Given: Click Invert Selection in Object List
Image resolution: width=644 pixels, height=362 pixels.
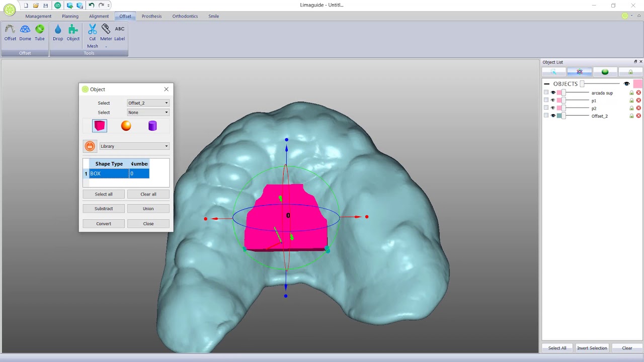Looking at the screenshot, I should pos(592,348).
